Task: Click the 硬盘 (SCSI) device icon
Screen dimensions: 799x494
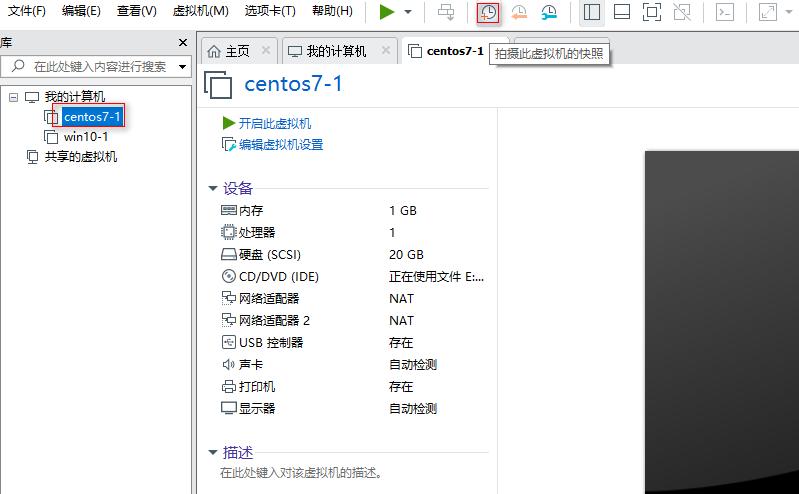Action: 228,254
